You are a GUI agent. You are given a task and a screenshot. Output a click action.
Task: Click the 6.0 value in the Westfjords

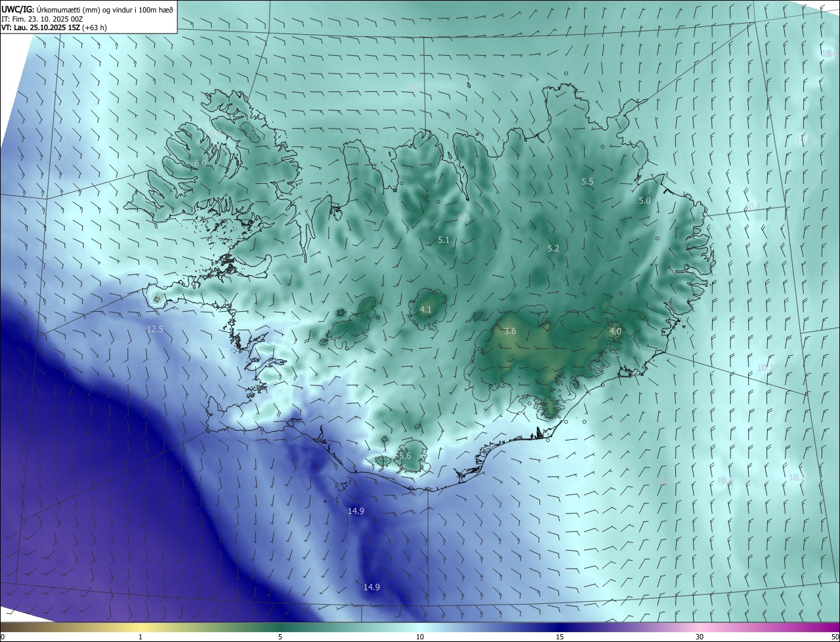pos(200,163)
